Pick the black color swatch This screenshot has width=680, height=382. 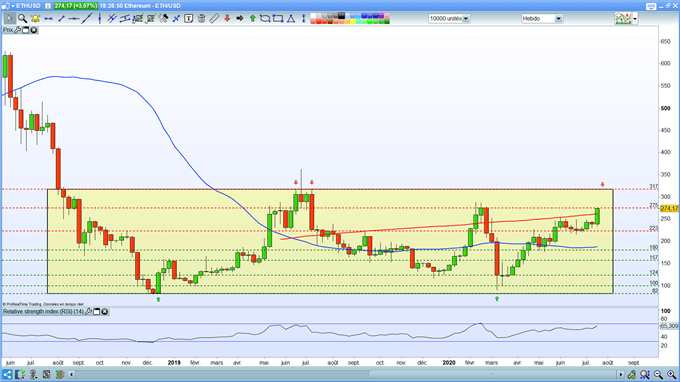click(341, 16)
